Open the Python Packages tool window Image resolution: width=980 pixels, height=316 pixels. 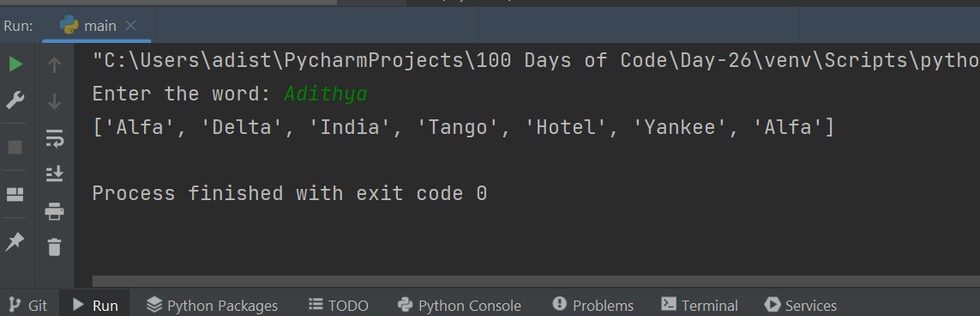click(x=212, y=306)
